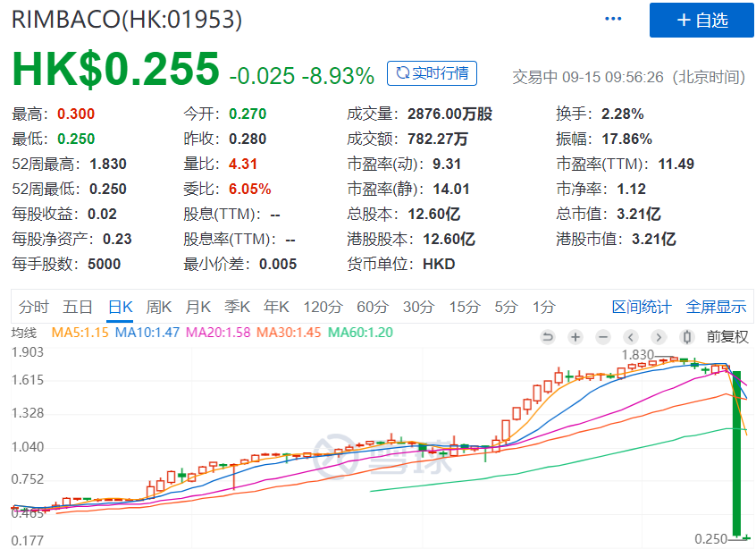Click the -8.93% change percentage
The height and width of the screenshot is (549, 756).
click(338, 76)
